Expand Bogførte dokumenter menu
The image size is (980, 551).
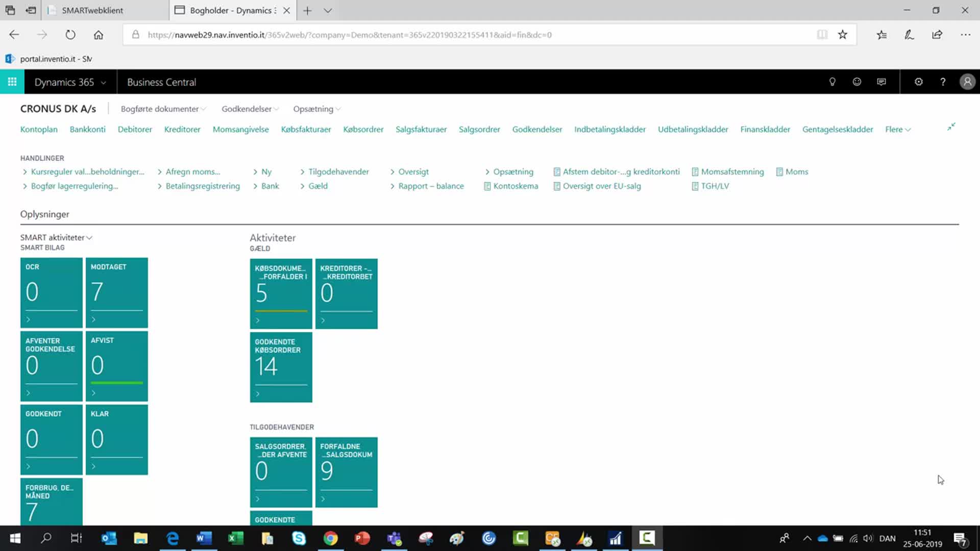pyautogui.click(x=163, y=109)
